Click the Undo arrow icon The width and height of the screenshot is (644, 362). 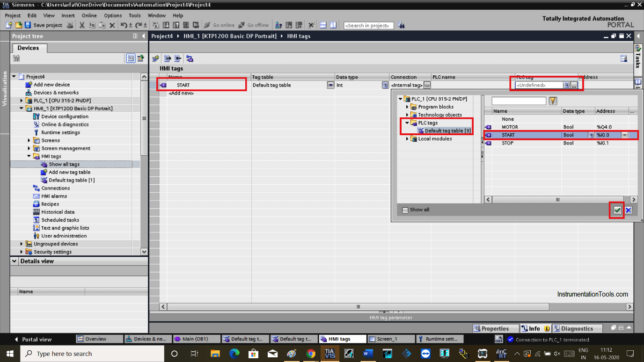(124, 25)
